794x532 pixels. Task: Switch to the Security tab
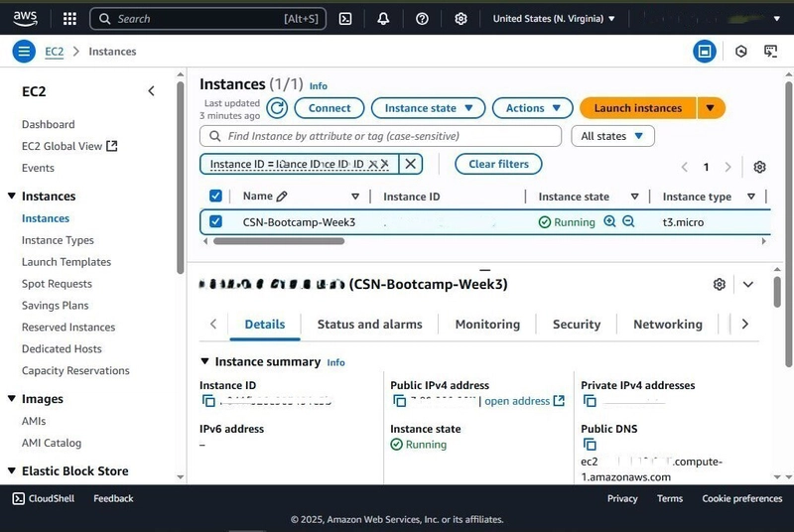point(577,325)
